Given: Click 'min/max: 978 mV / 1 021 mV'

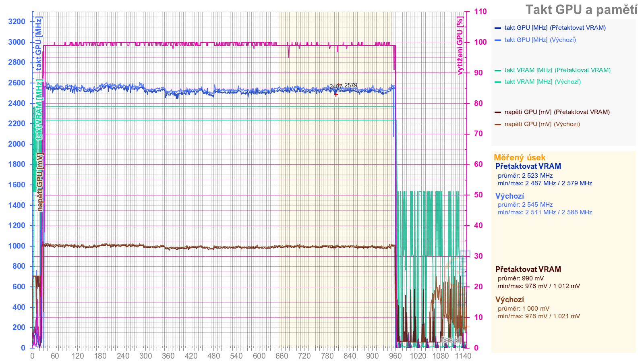Looking at the screenshot, I should 539,316.
